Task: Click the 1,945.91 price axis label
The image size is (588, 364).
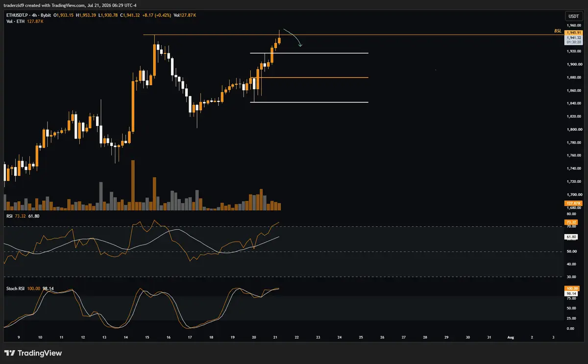Action: (573, 32)
